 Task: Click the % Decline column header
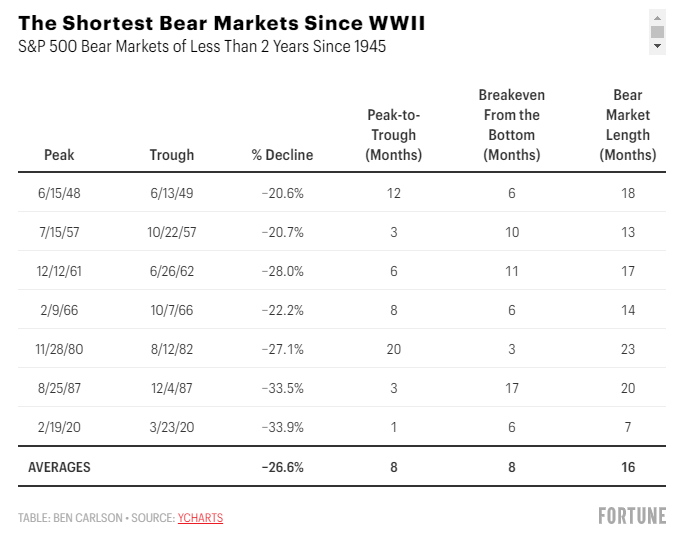[282, 155]
